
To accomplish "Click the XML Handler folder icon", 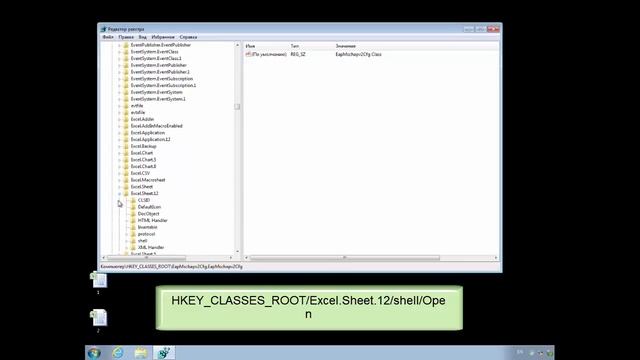I will point(133,247).
